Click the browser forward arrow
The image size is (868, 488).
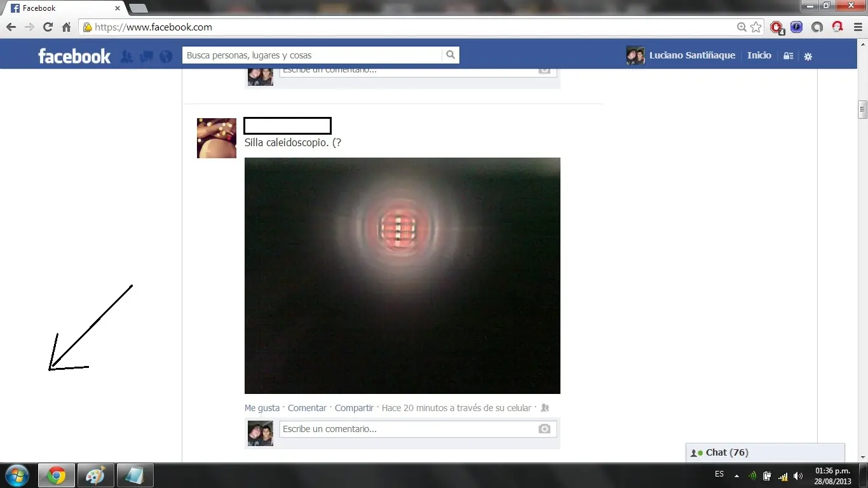pos(29,27)
